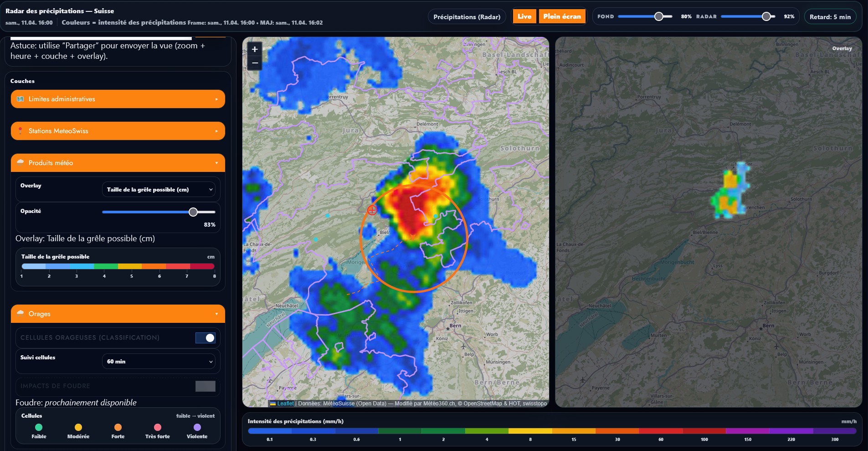Click the red storm cell crosshair marker

click(x=372, y=210)
